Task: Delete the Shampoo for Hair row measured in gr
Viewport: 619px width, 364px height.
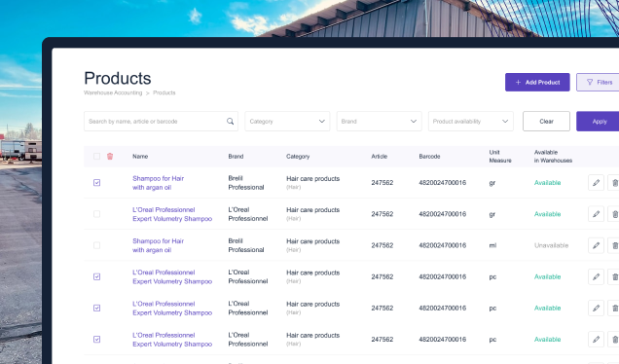Action: coord(614,182)
